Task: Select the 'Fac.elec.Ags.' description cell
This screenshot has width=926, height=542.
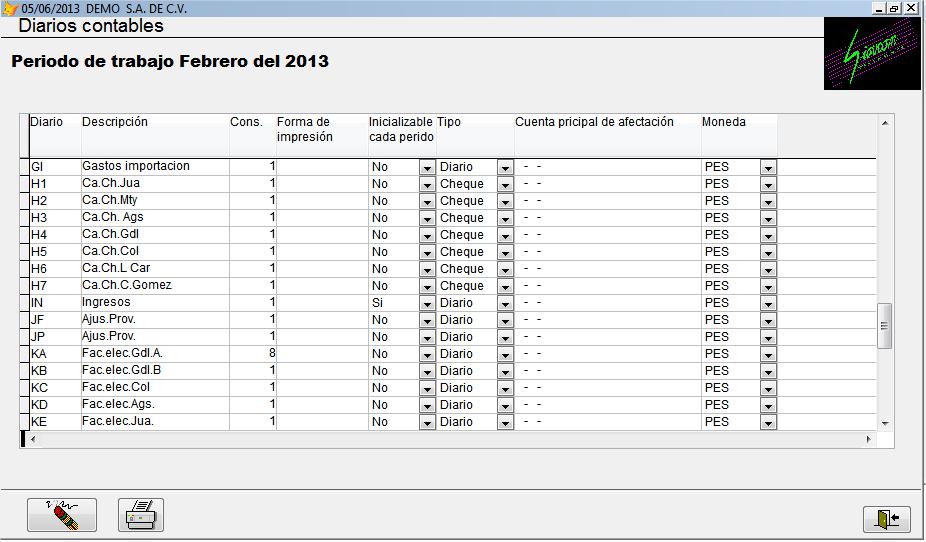Action: point(155,405)
